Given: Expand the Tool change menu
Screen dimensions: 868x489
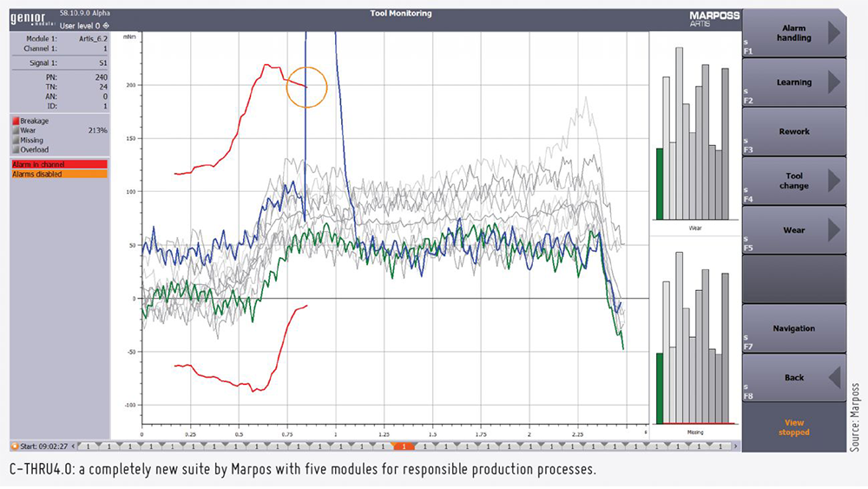Looking at the screenshot, I should tap(793, 181).
